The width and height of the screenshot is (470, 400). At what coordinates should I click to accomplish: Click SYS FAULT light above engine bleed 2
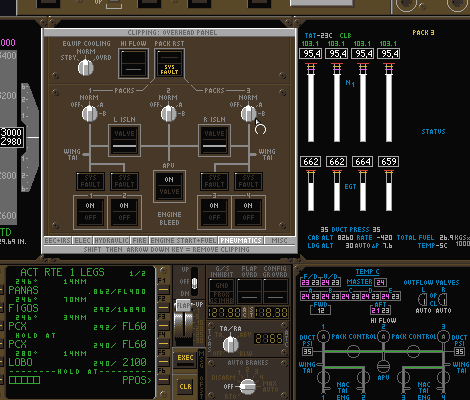[124, 181]
